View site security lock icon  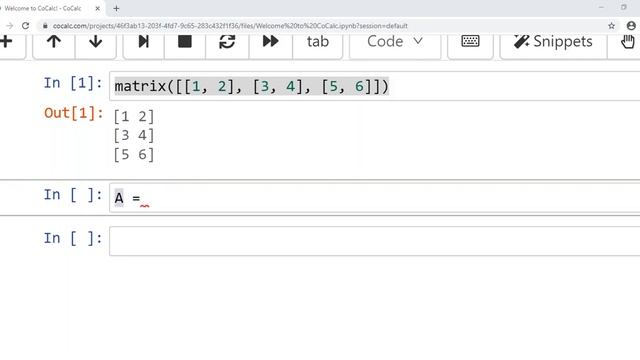(45, 26)
